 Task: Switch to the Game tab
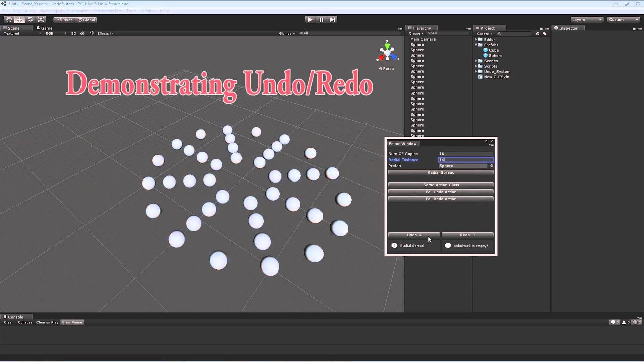point(45,28)
